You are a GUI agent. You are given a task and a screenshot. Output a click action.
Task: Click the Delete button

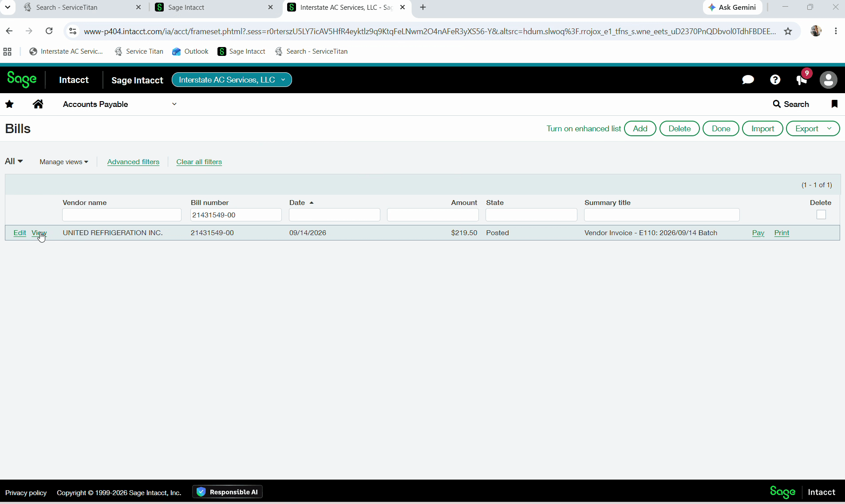679,129
